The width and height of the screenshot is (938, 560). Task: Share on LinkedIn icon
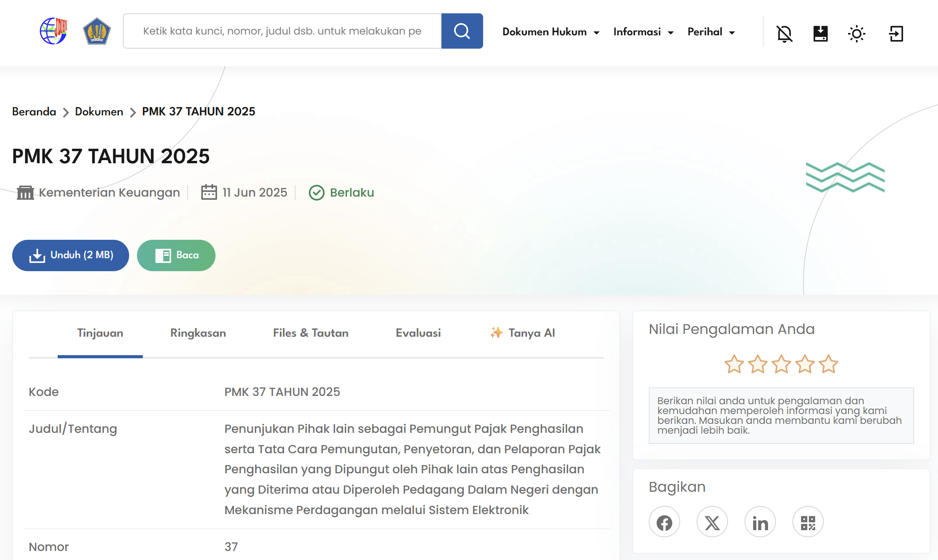pyautogui.click(x=760, y=522)
